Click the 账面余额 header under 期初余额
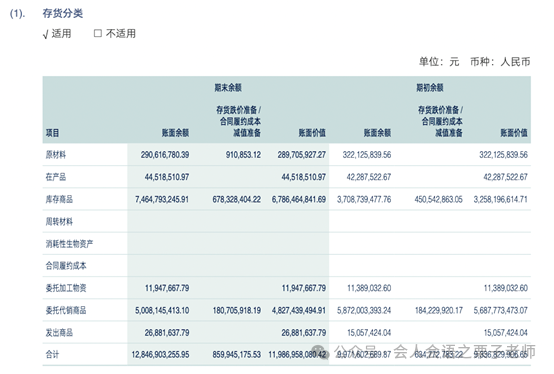The width and height of the screenshot is (554, 374). coord(377,133)
